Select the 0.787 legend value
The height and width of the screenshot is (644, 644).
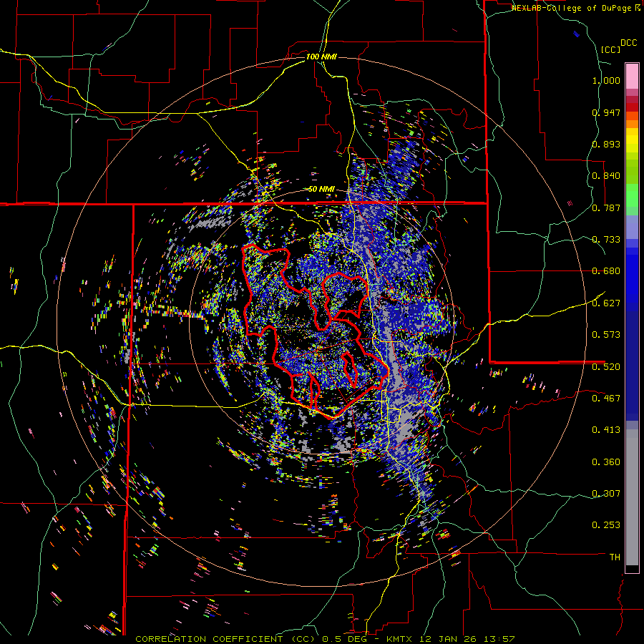(x=606, y=208)
